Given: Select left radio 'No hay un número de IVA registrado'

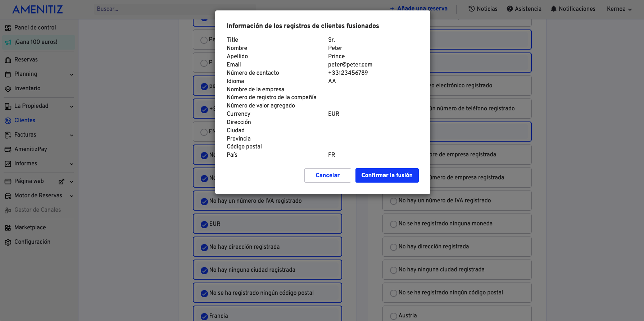Looking at the screenshot, I should pyautogui.click(x=204, y=201).
